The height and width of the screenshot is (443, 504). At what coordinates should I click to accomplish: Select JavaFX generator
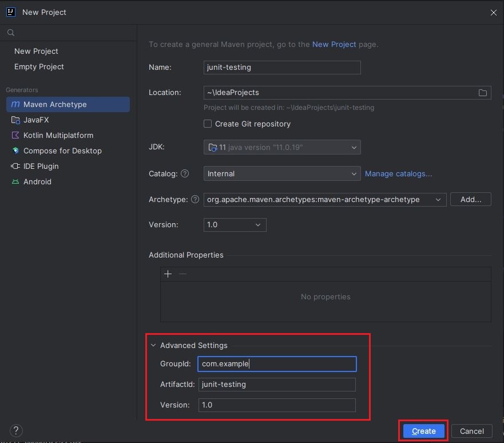pyautogui.click(x=68, y=120)
